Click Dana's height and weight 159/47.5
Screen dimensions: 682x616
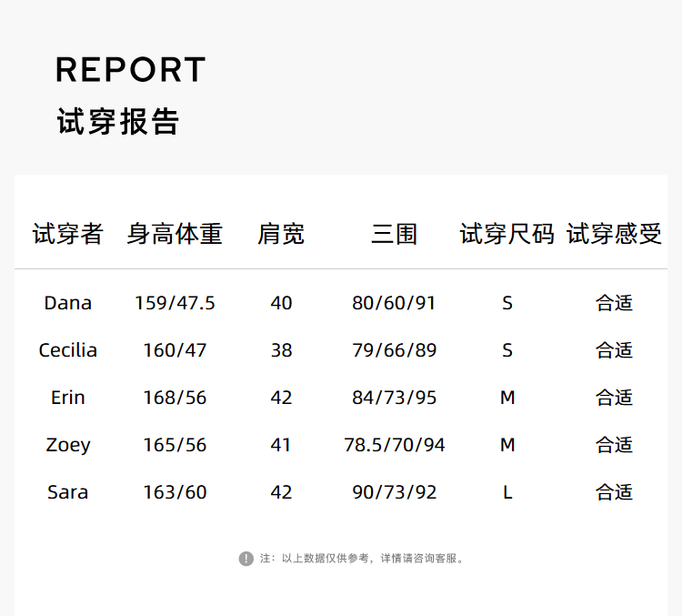click(x=175, y=303)
